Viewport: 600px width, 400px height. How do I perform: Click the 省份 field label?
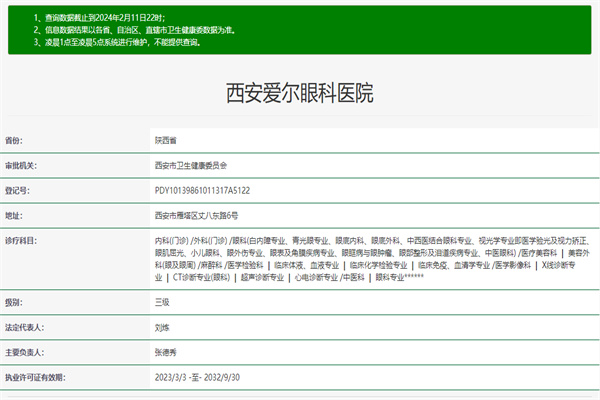pos(14,140)
